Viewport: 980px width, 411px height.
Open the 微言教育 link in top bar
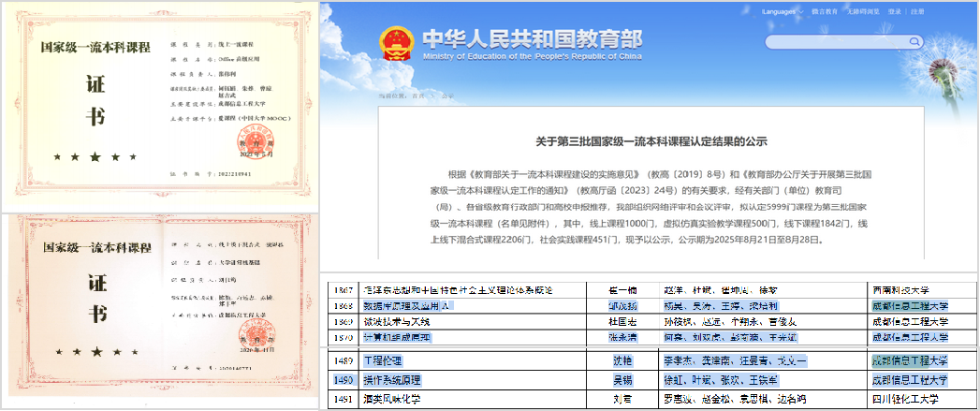(x=824, y=11)
